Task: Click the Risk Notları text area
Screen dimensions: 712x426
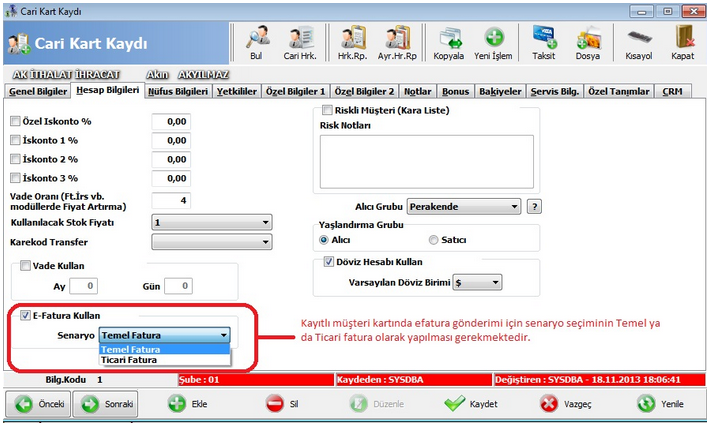Action: pos(427,162)
